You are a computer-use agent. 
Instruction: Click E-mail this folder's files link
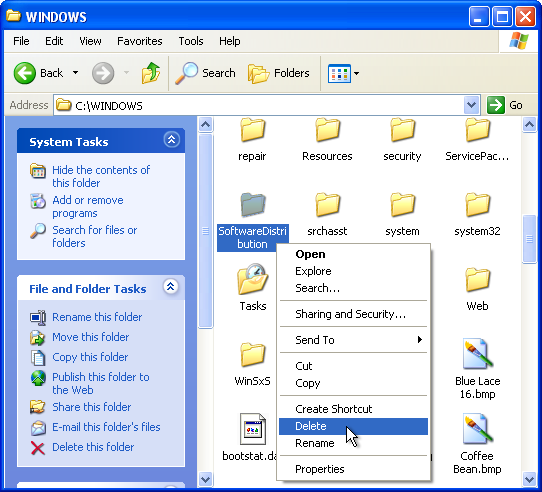click(x=106, y=427)
